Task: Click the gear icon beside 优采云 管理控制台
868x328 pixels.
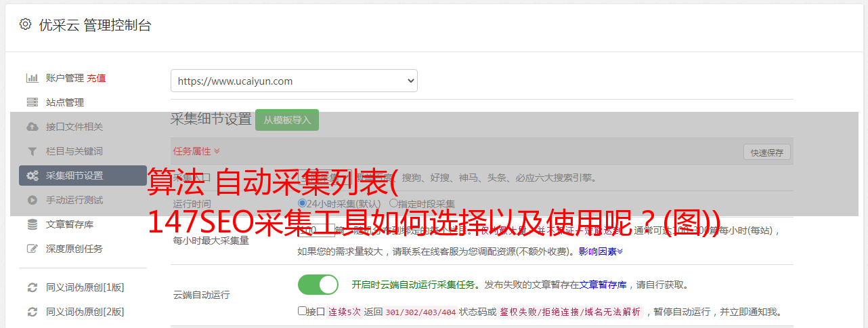Action: click(x=25, y=24)
